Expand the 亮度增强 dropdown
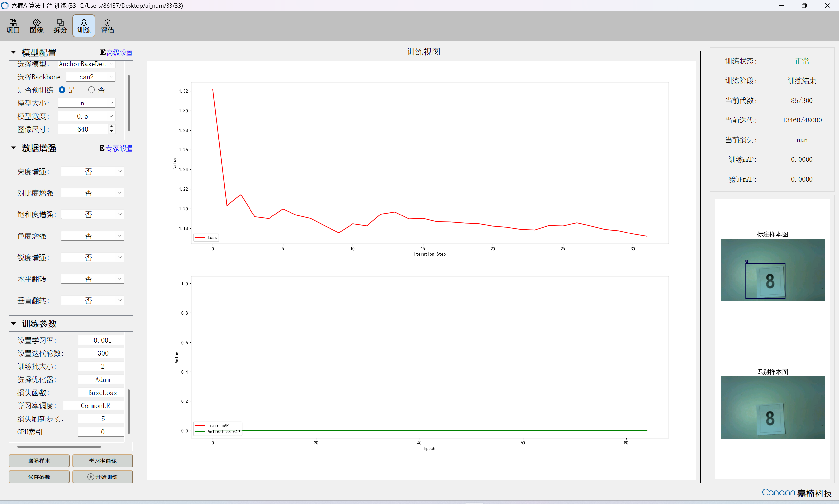 92,172
